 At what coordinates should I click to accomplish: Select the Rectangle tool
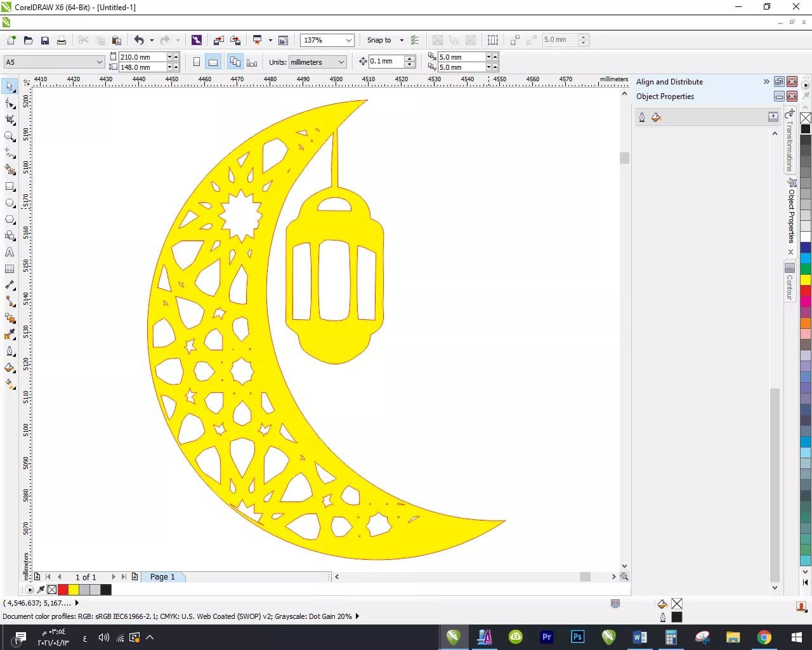click(x=10, y=187)
